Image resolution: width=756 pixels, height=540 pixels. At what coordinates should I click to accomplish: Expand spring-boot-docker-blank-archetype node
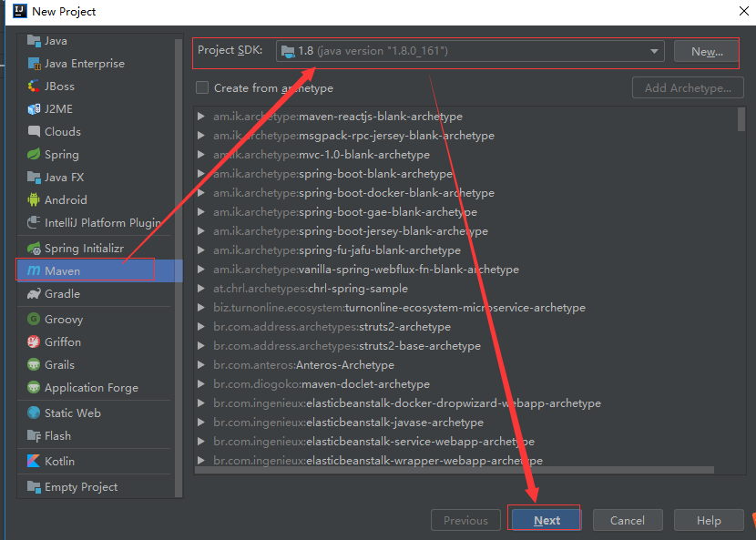pos(201,193)
